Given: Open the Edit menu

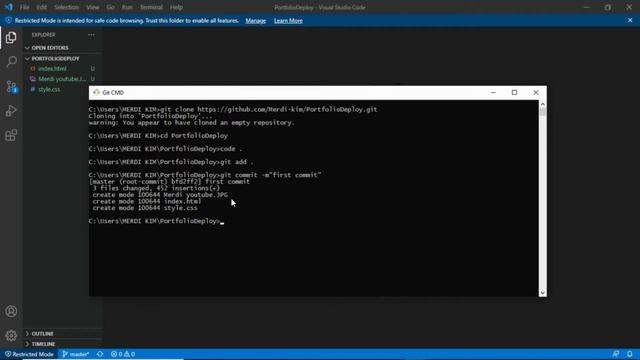Looking at the screenshot, I should [41, 7].
